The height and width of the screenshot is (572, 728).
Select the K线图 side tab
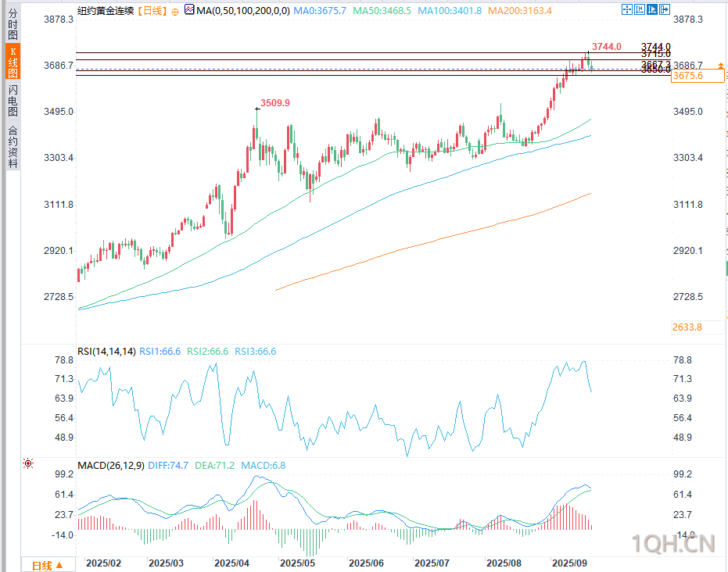pos(13,63)
